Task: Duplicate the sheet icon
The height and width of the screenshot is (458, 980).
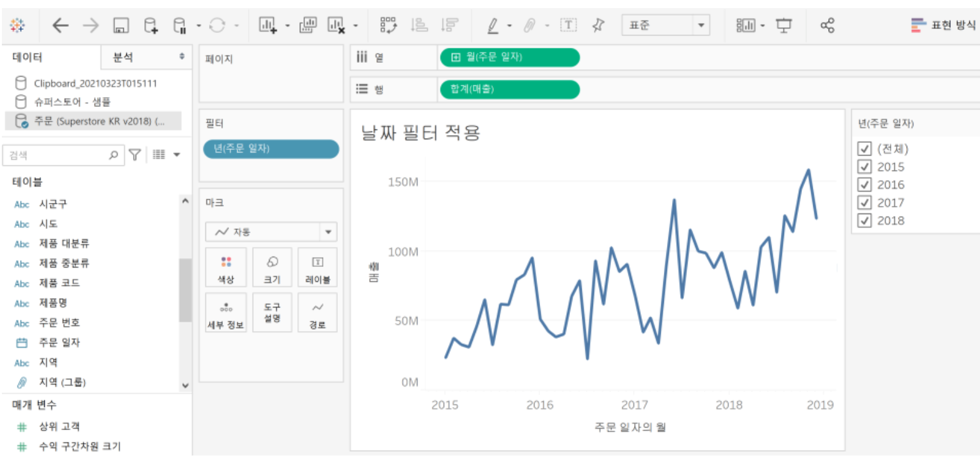Action: coord(308,26)
